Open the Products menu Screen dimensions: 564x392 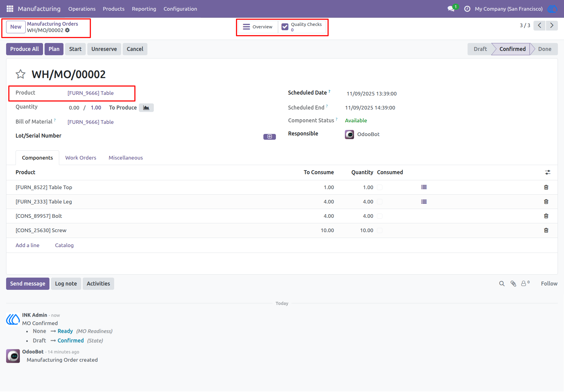(x=114, y=9)
